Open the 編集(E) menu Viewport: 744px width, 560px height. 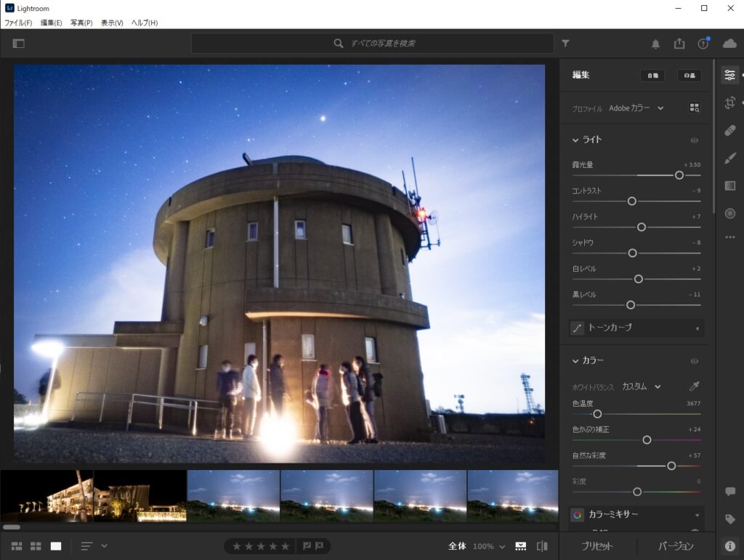coord(51,23)
